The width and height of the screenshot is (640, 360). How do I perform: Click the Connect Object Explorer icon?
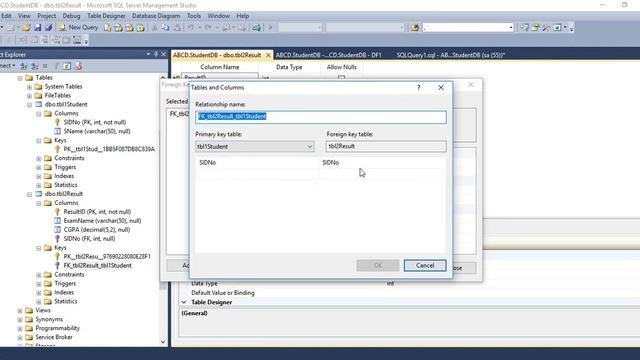click(x=24, y=66)
